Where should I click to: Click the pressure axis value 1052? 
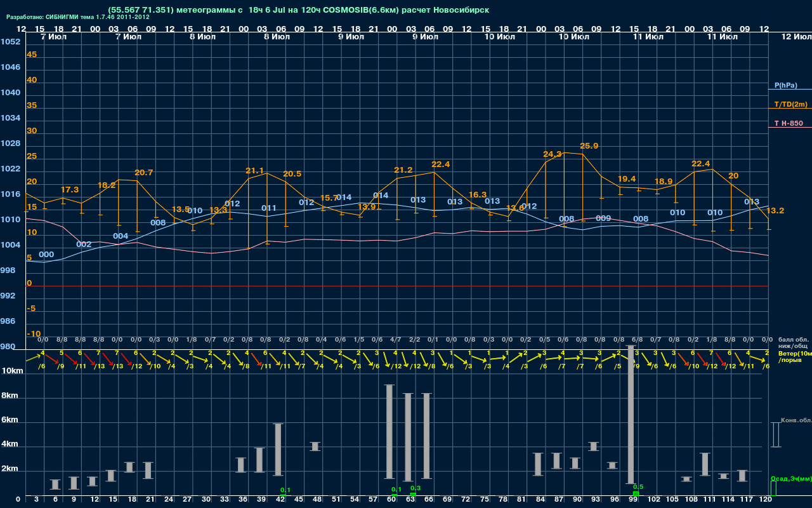(x=10, y=42)
